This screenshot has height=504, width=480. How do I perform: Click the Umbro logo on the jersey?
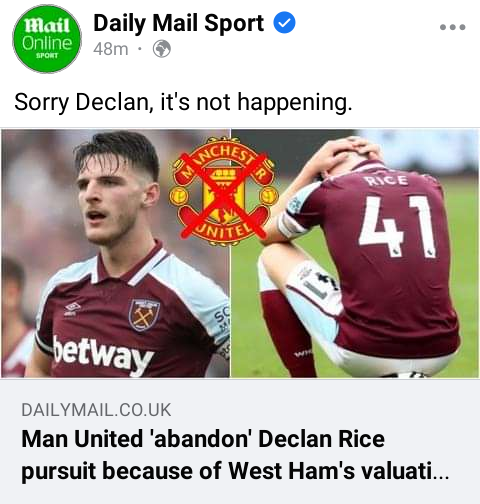coord(73,308)
